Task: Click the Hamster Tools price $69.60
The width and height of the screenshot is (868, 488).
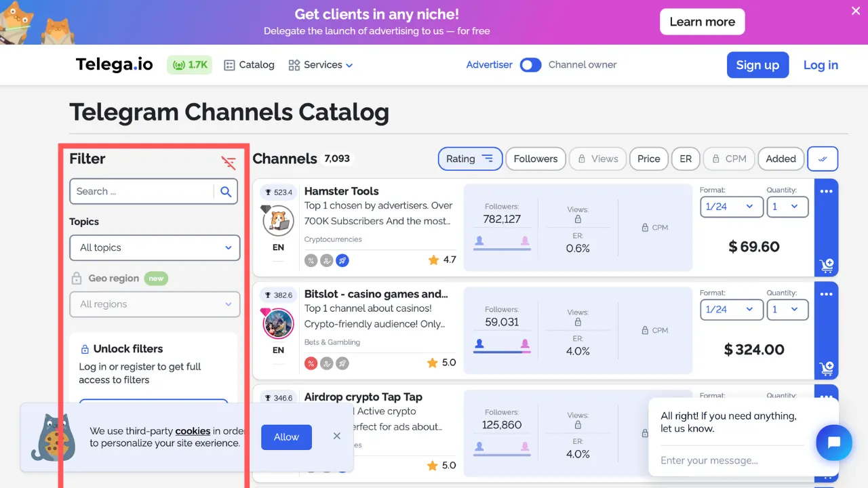Action: 754,247
